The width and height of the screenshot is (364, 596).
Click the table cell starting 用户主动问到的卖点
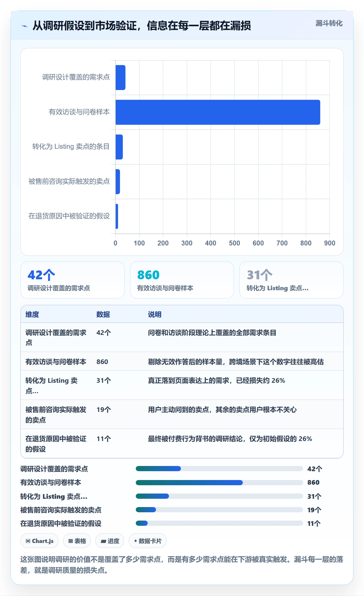pos(222,410)
